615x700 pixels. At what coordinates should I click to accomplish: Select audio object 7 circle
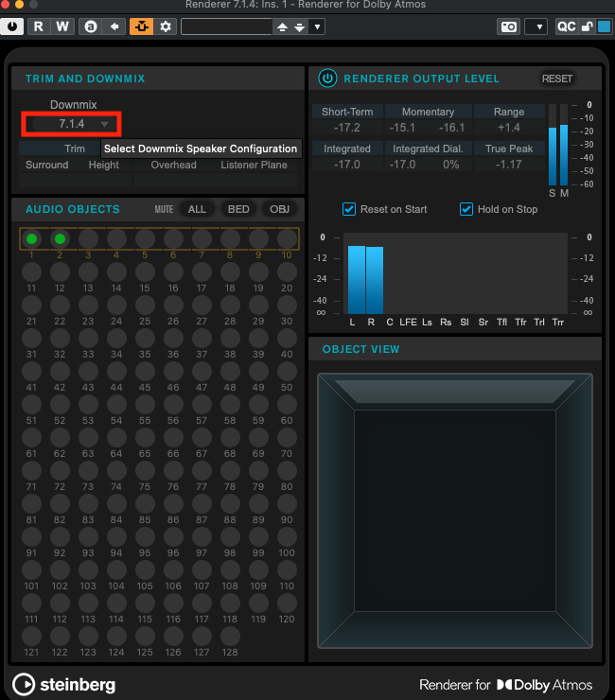click(202, 238)
